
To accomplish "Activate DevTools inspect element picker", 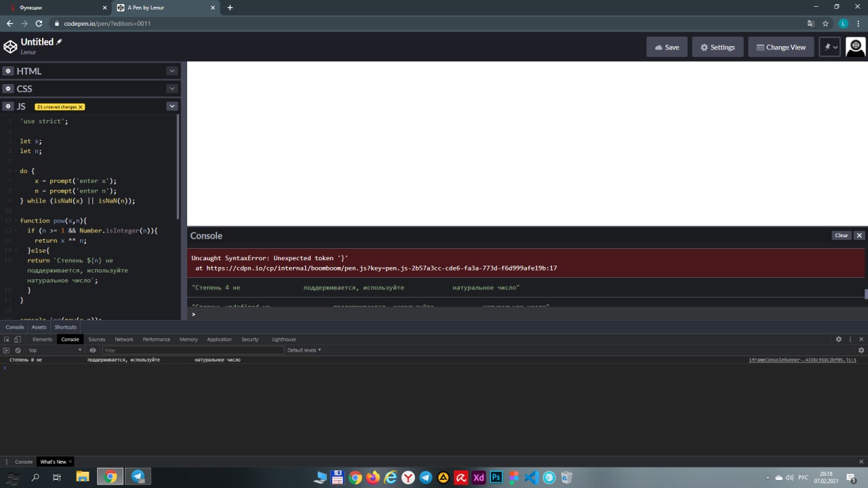I will click(x=7, y=339).
